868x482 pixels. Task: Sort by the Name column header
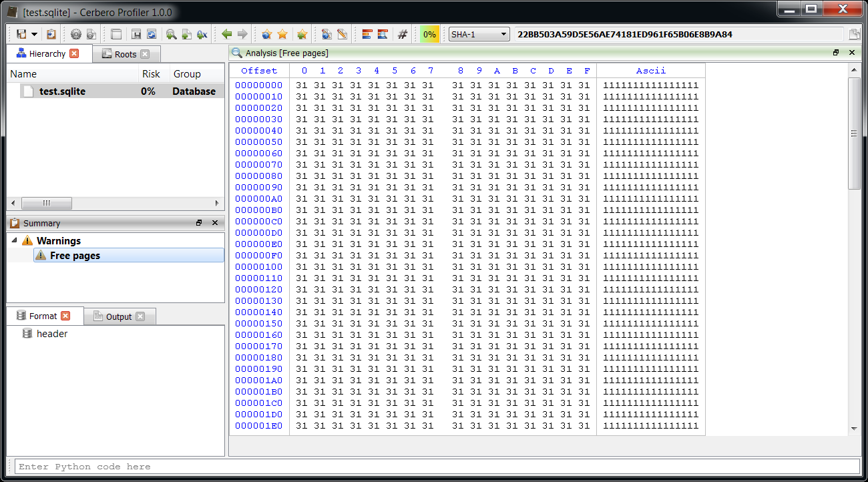[x=73, y=74]
